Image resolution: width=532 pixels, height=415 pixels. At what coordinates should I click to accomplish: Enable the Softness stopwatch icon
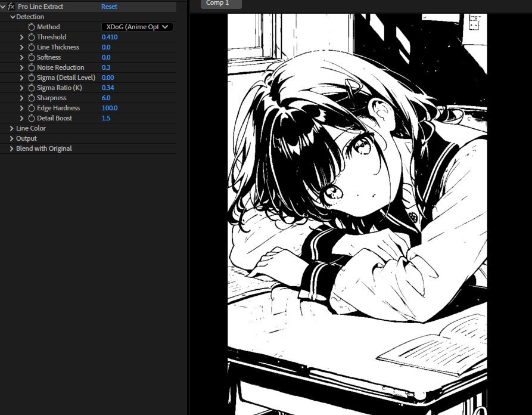(x=32, y=57)
